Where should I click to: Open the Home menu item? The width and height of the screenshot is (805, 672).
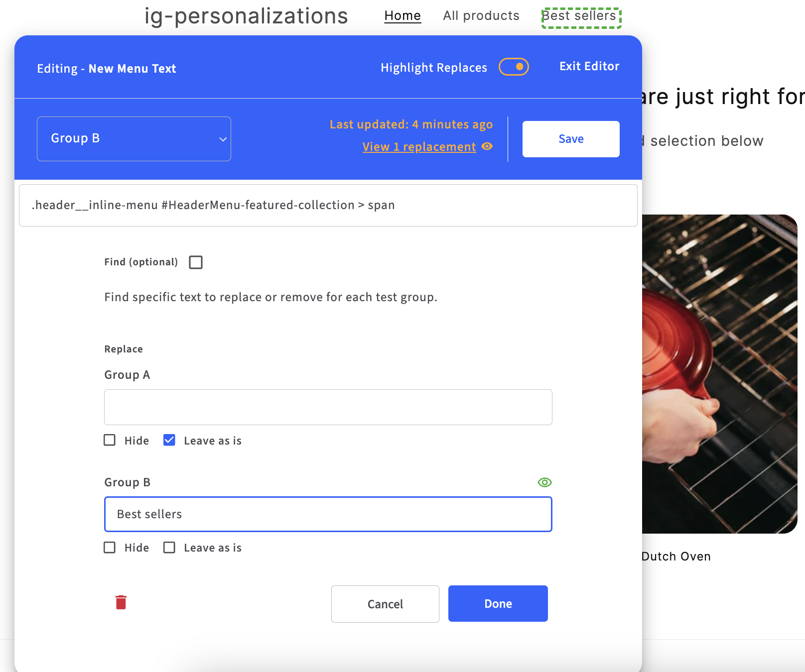pyautogui.click(x=402, y=16)
